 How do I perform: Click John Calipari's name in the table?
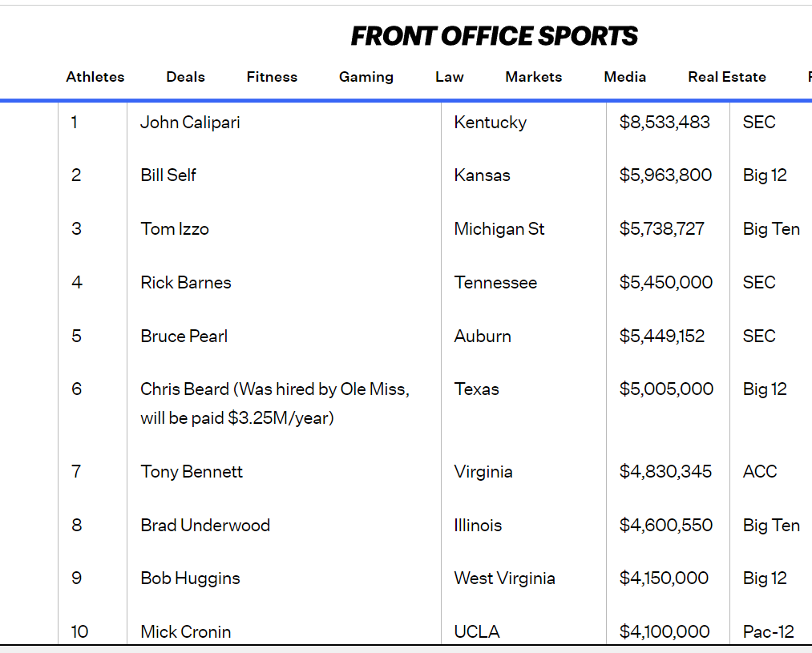(x=190, y=122)
